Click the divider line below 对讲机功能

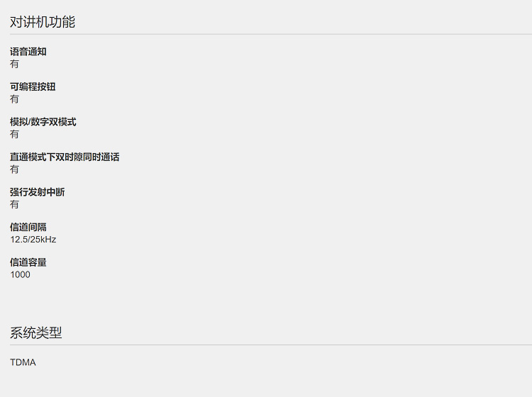tap(266, 34)
